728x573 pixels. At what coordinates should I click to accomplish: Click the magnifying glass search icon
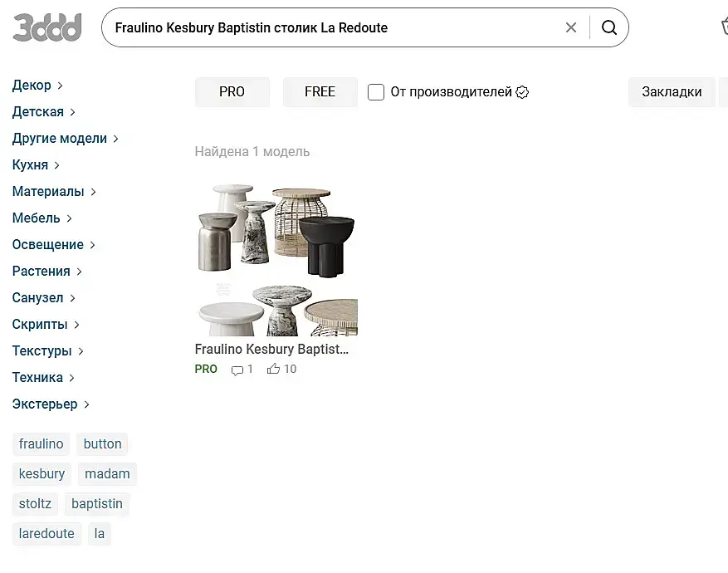(x=609, y=27)
